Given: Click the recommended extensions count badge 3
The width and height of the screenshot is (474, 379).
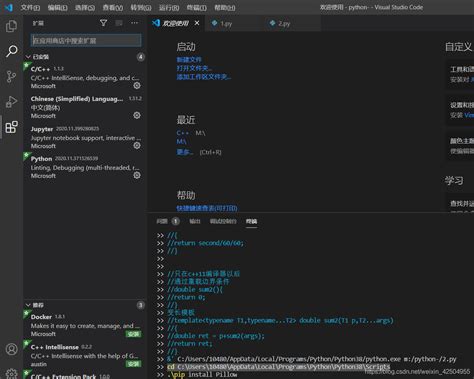Looking at the screenshot, I should pyautogui.click(x=141, y=305).
